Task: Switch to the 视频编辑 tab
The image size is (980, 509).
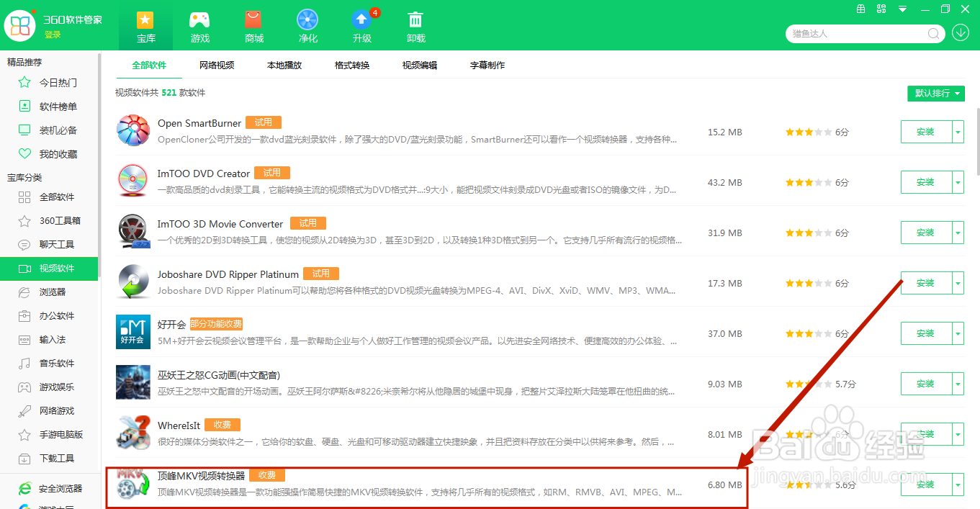Action: [x=420, y=65]
